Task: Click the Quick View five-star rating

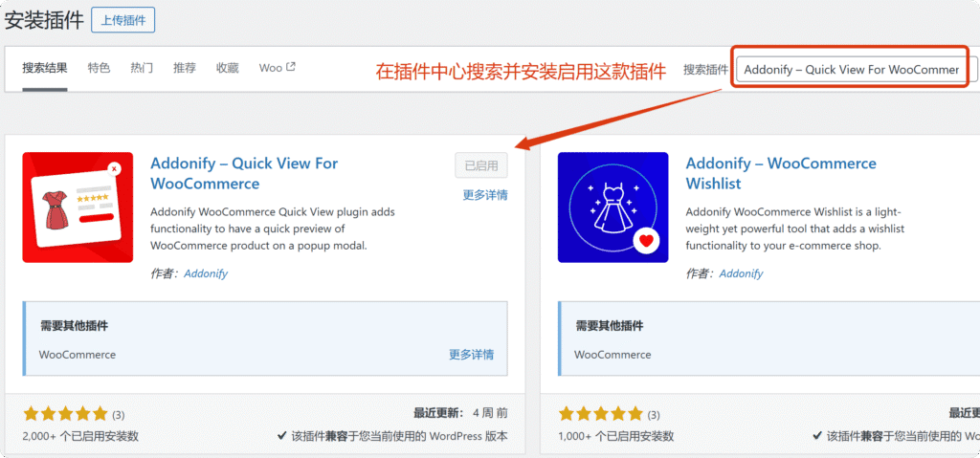Action: pos(66,414)
